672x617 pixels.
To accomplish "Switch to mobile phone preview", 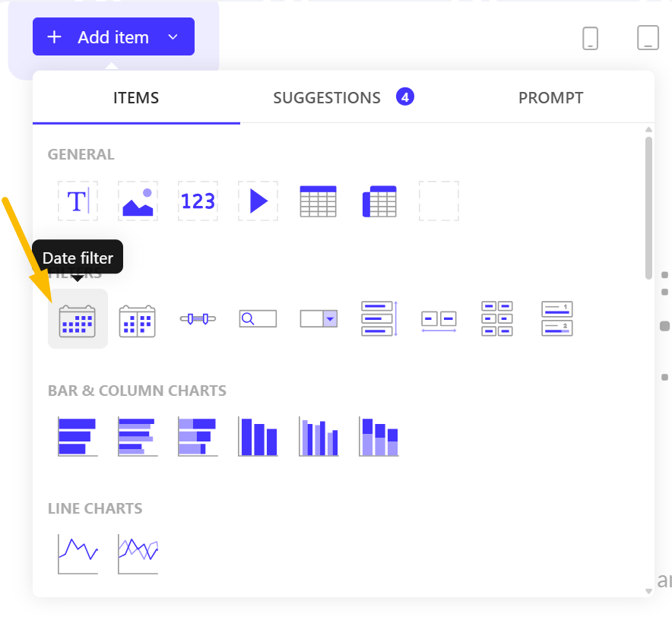I will click(590, 38).
